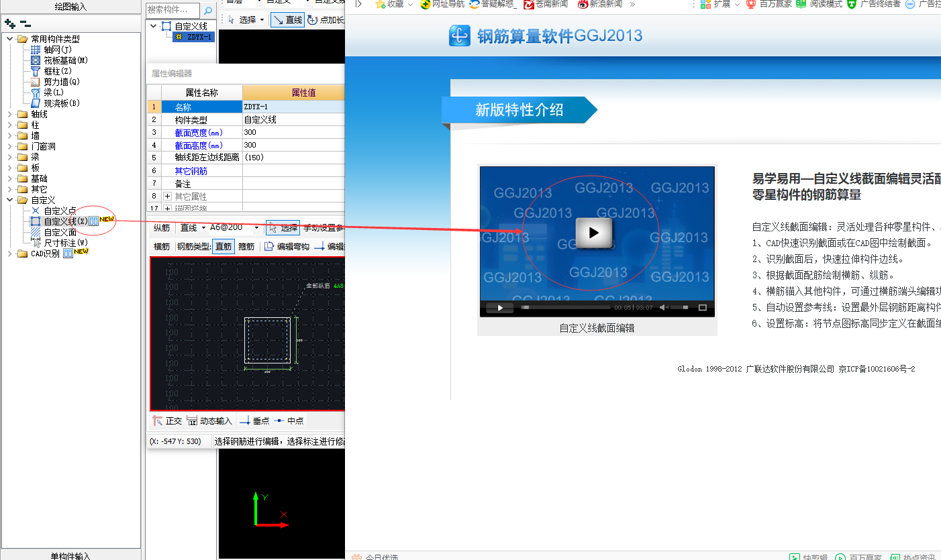
Task: Click the 阅读模式 reading mode button
Action: [820, 4]
